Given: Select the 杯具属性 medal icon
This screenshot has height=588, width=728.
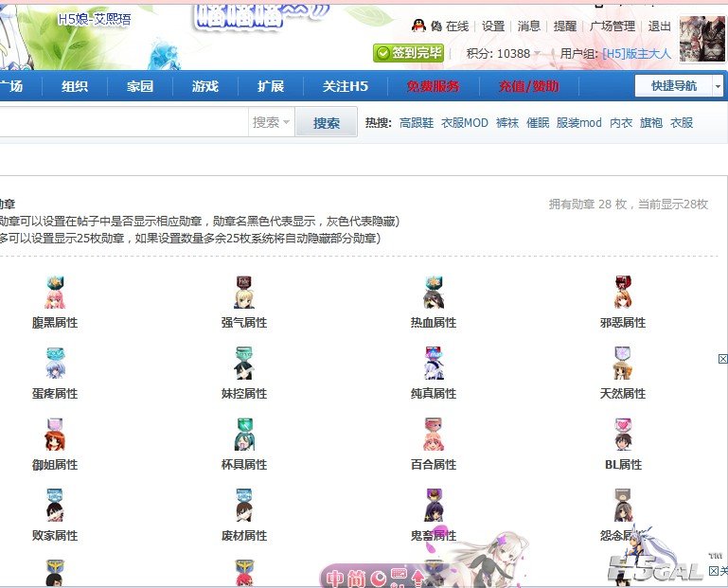Looking at the screenshot, I should click(244, 436).
